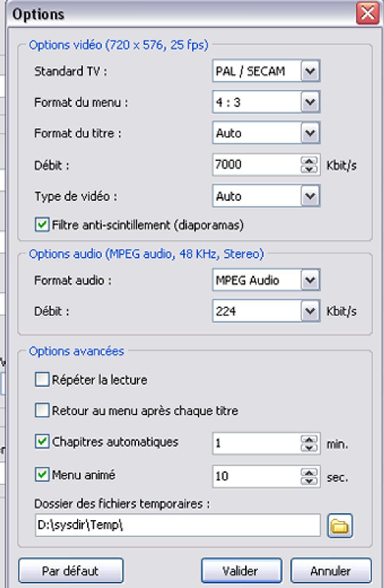Screen dimensions: 384x588
Task: Decrease Chapitres automatiques minutes
Action: [x=310, y=447]
